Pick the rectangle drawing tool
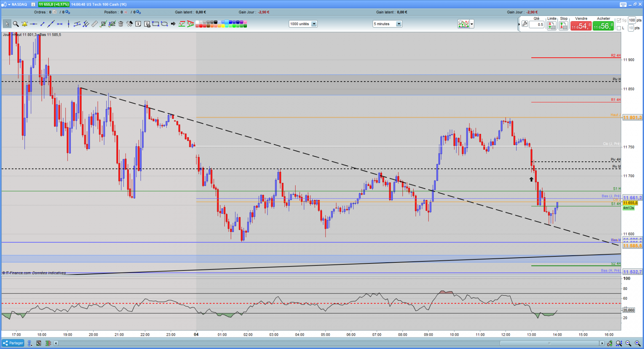Screen dimensions: 644x349 coord(156,24)
